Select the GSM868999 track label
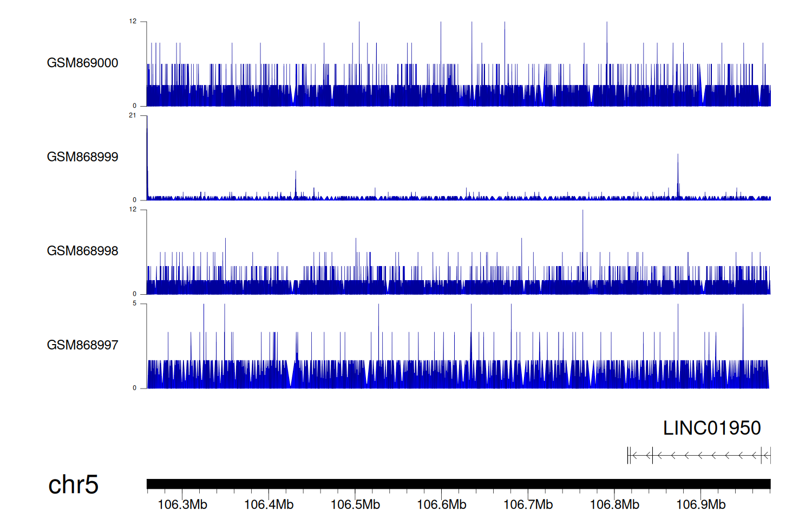The image size is (812, 531). click(82, 157)
